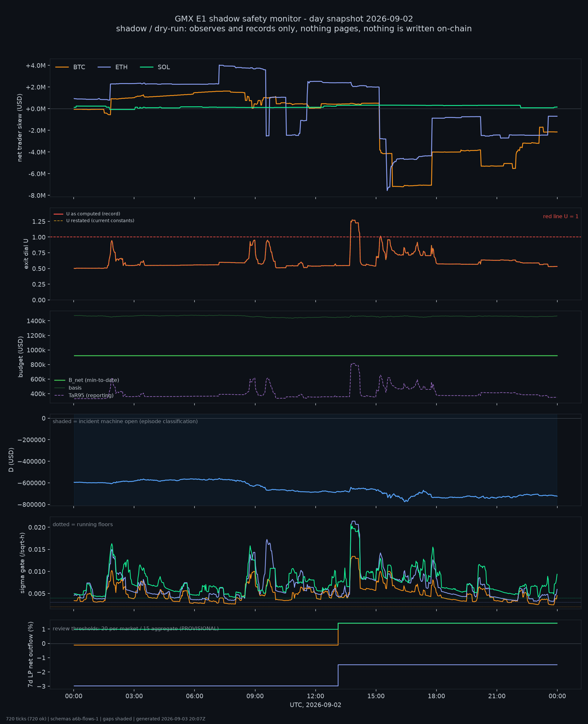
Task: Click the BTC orange legend swatch
Action: point(62,67)
